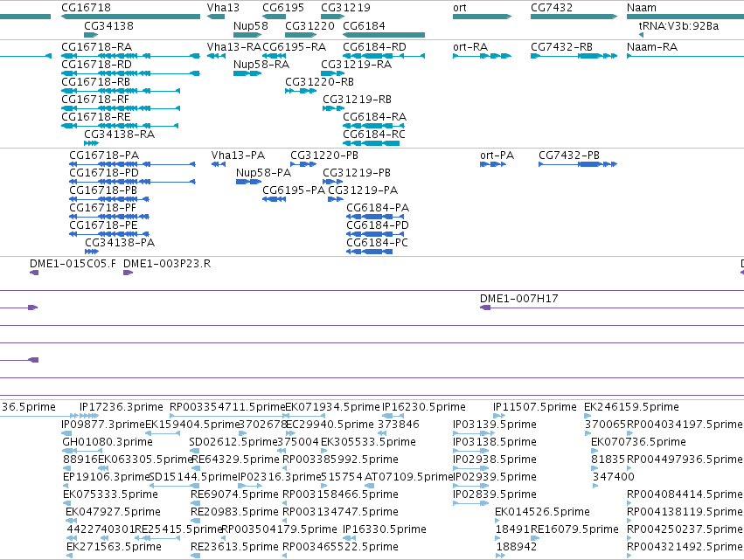Open the CG16718-RE transcript label
The width and height of the screenshot is (744, 560).
96,117
